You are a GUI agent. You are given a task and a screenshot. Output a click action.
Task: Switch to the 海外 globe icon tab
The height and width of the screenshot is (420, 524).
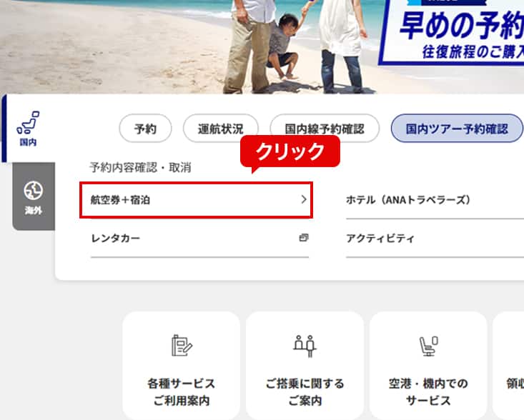pyautogui.click(x=34, y=197)
